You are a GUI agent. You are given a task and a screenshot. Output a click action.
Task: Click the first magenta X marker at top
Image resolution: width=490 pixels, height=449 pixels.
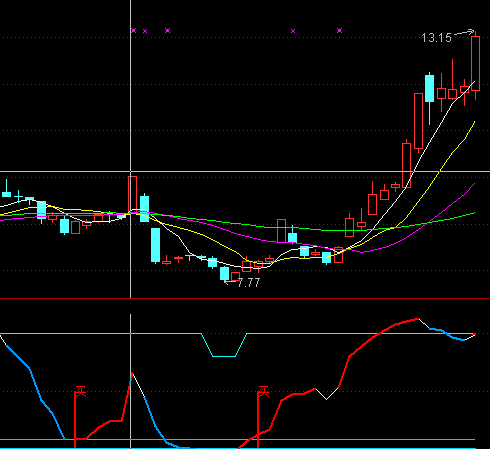pyautogui.click(x=134, y=31)
